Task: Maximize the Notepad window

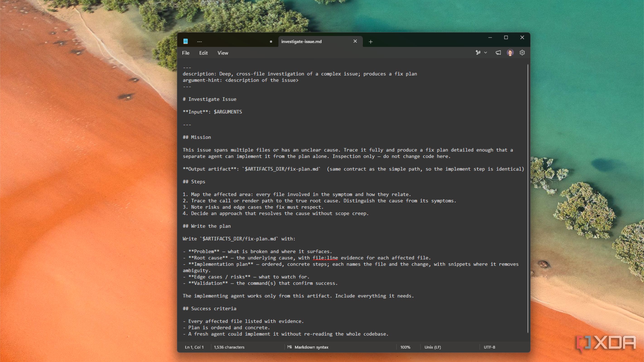Action: pyautogui.click(x=506, y=38)
